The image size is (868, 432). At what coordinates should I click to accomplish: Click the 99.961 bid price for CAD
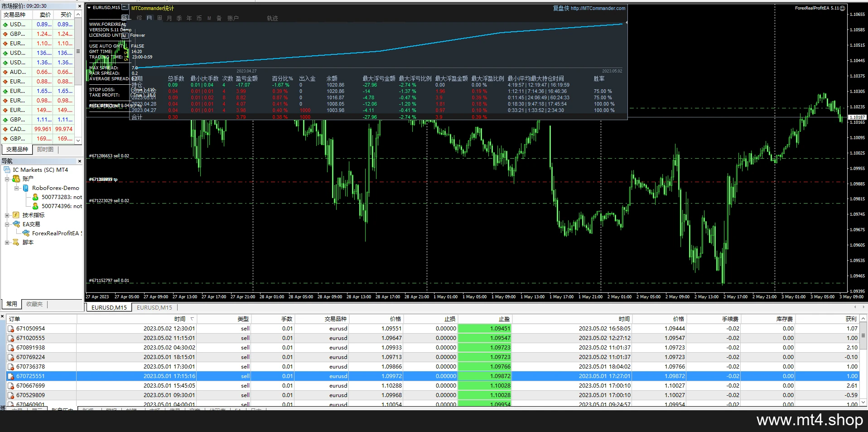[43, 129]
